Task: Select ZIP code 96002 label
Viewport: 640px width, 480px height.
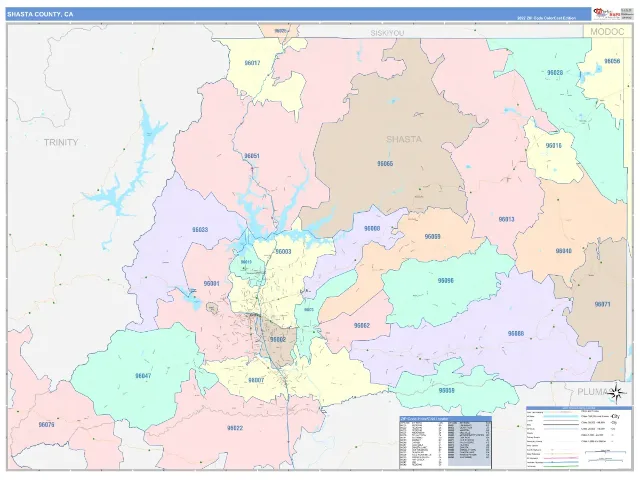Action: click(278, 340)
